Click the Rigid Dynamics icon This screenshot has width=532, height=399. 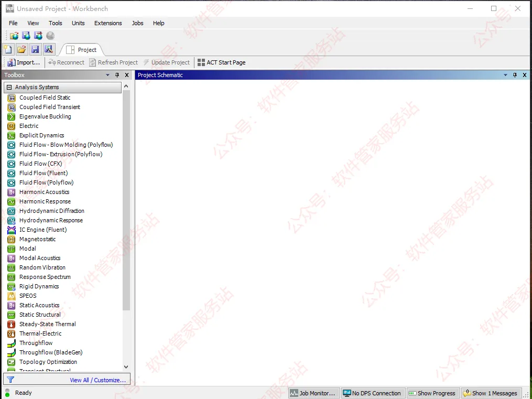point(11,287)
